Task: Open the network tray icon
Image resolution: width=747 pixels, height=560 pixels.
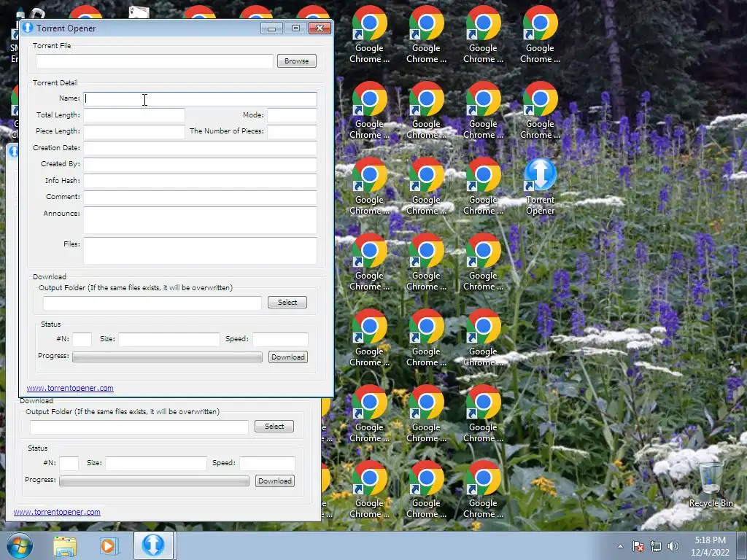Action: pos(656,546)
